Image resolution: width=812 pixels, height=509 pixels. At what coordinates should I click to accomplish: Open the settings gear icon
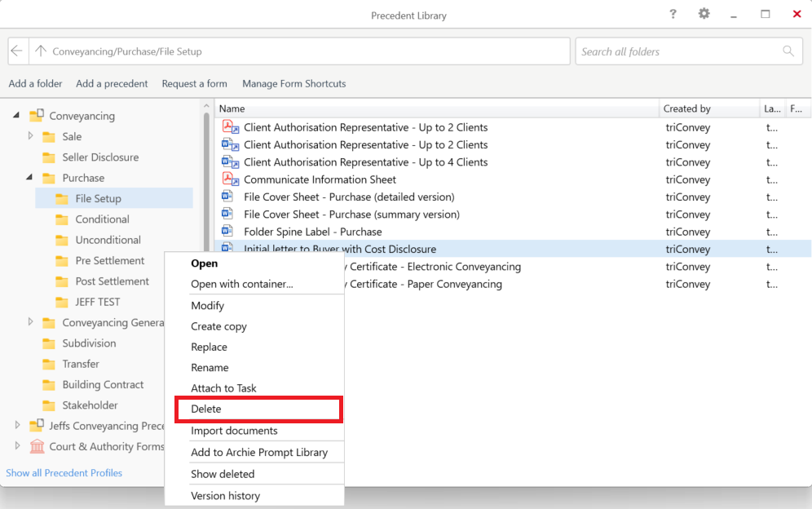click(704, 14)
